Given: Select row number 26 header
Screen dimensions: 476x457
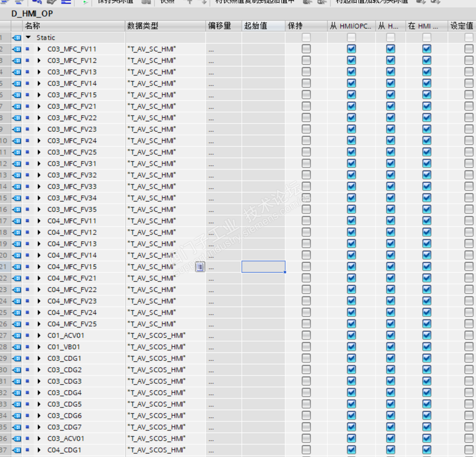Looking at the screenshot, I should [x=5, y=324].
